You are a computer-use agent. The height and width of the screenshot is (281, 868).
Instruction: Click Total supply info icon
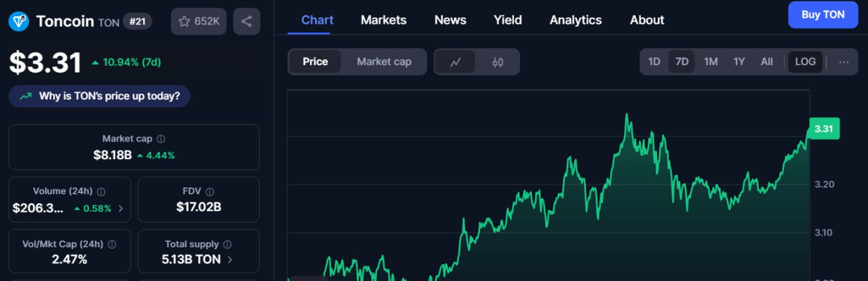click(x=227, y=244)
